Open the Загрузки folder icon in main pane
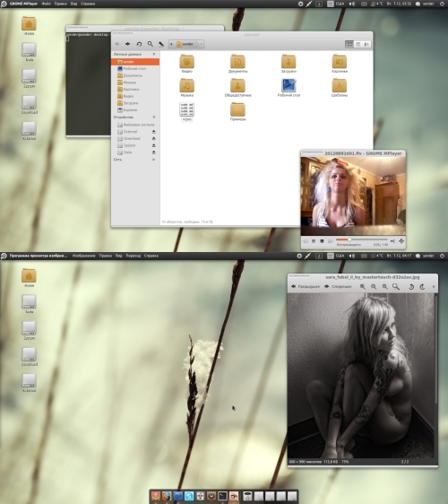448x504 pixels. coord(289,61)
